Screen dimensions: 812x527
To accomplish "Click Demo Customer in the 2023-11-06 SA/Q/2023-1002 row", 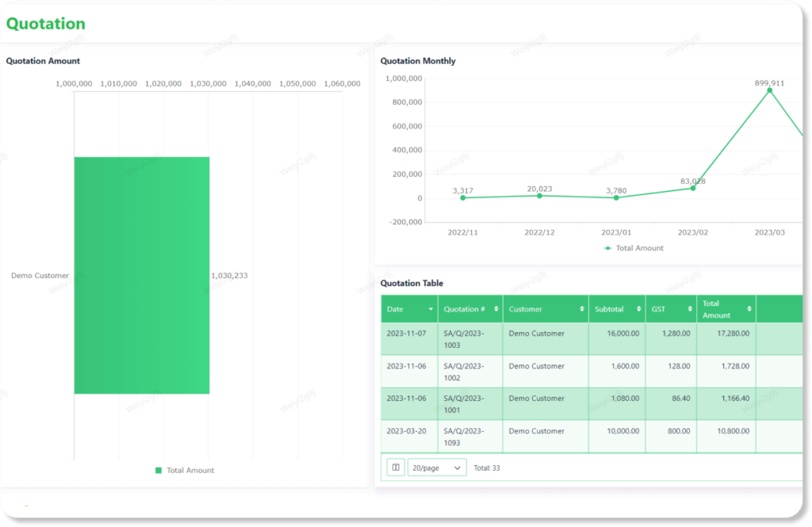I will click(537, 366).
